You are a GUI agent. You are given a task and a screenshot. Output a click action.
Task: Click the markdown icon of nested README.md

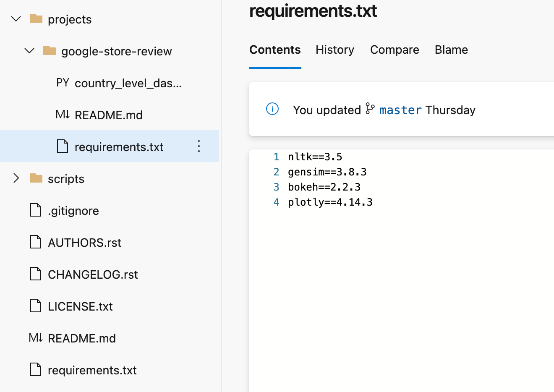[63, 115]
